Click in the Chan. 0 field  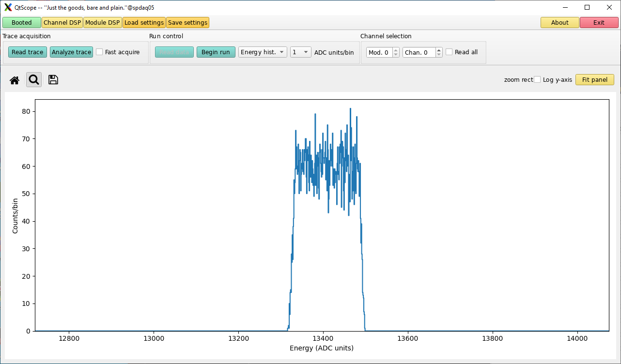(x=419, y=52)
